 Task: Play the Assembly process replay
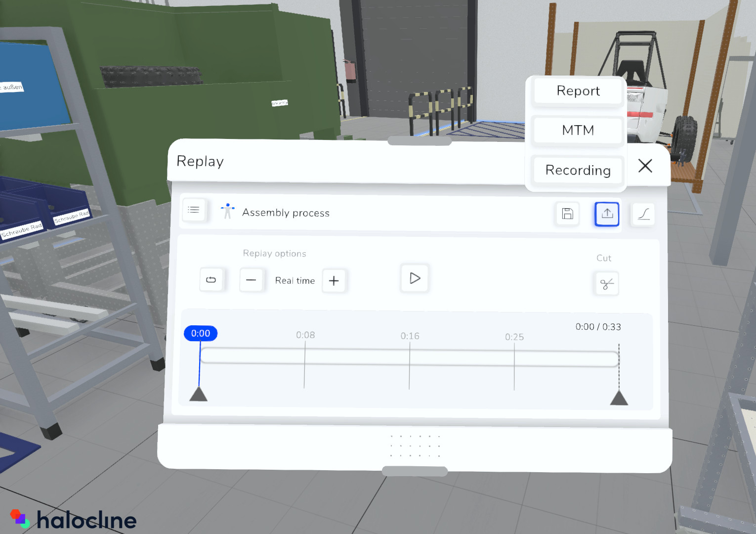tap(414, 278)
